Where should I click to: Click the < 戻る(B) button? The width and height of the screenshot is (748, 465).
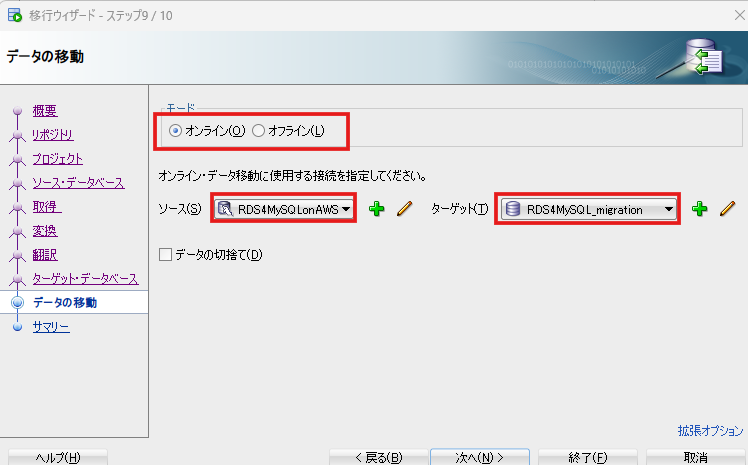pyautogui.click(x=378, y=457)
